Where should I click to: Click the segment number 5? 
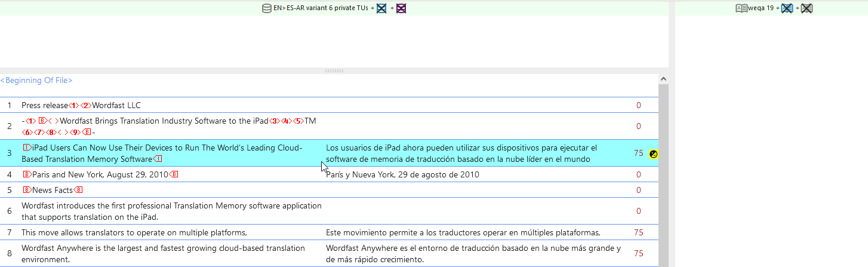pos(10,190)
